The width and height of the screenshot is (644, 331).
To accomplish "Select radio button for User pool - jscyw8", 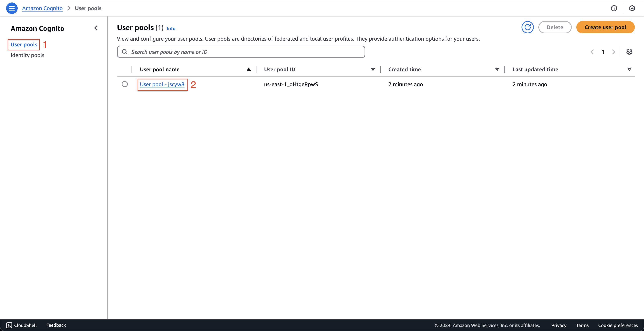I will 125,84.
